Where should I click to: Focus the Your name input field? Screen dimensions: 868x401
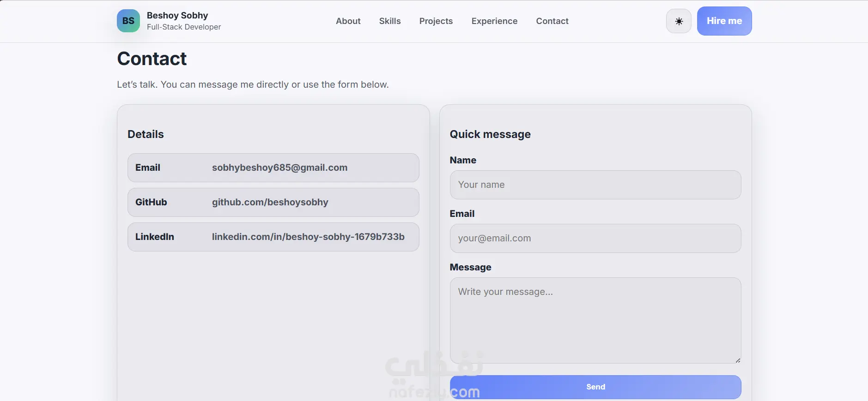[595, 185]
